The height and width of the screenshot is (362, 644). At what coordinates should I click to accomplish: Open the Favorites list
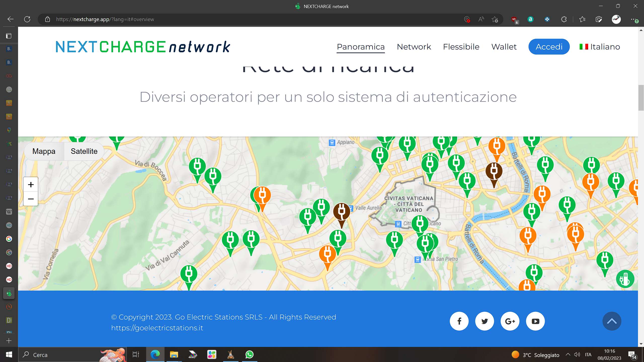pos(582,19)
